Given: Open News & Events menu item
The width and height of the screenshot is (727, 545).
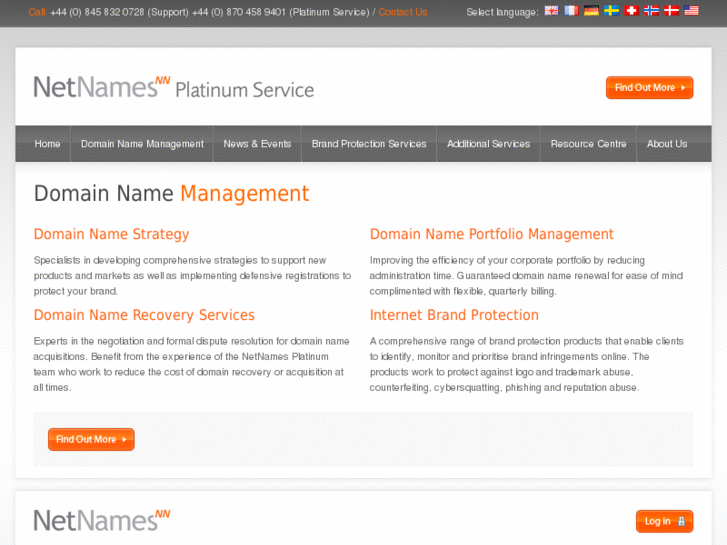Looking at the screenshot, I should coord(257,144).
